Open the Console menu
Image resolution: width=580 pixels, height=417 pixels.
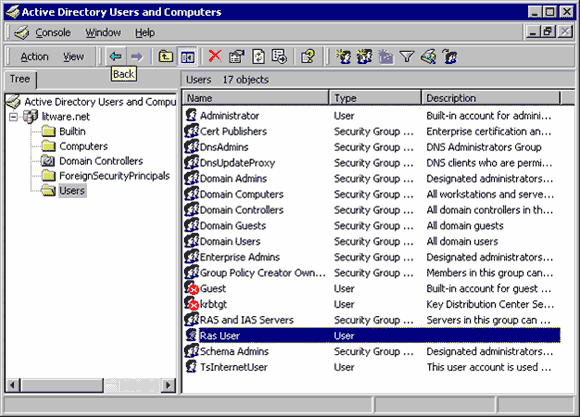[x=53, y=33]
